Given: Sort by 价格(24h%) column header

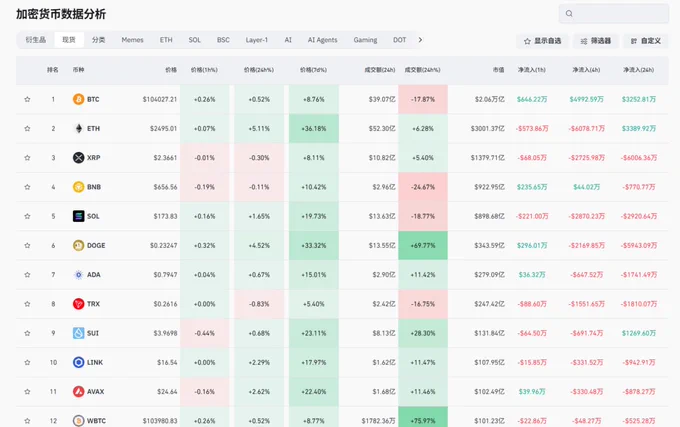Looking at the screenshot, I should (x=259, y=70).
